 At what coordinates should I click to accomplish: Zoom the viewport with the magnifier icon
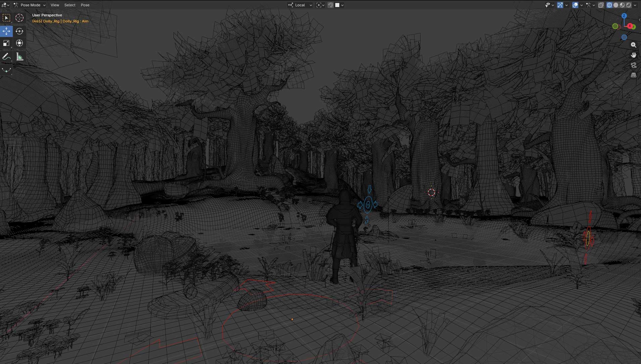click(x=634, y=45)
